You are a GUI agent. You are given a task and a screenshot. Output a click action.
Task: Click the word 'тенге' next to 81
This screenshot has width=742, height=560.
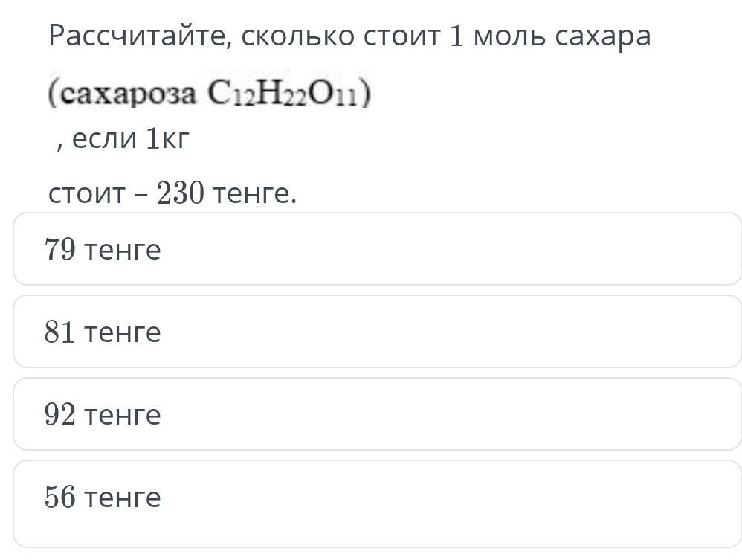(x=123, y=332)
